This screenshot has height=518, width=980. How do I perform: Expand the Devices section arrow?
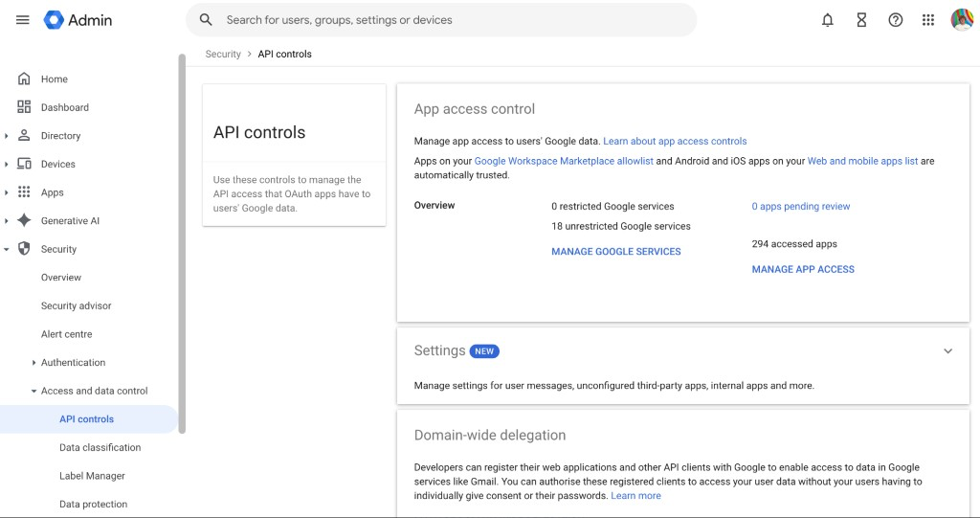7,164
